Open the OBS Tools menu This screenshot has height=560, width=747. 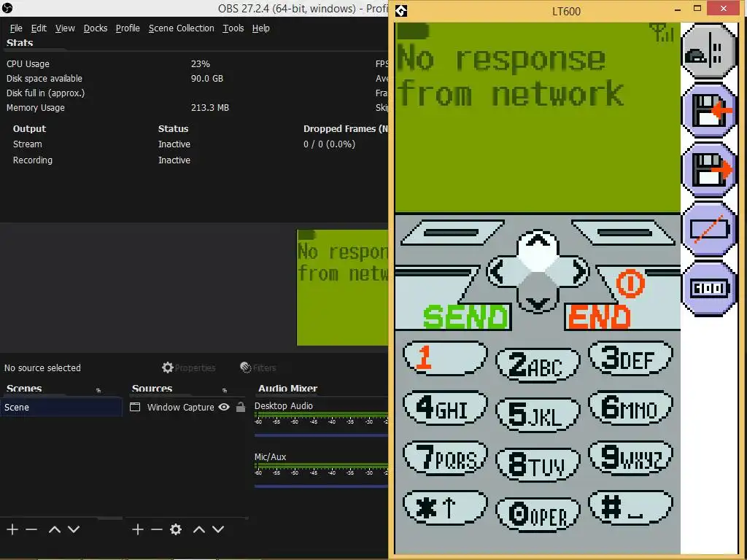(233, 28)
